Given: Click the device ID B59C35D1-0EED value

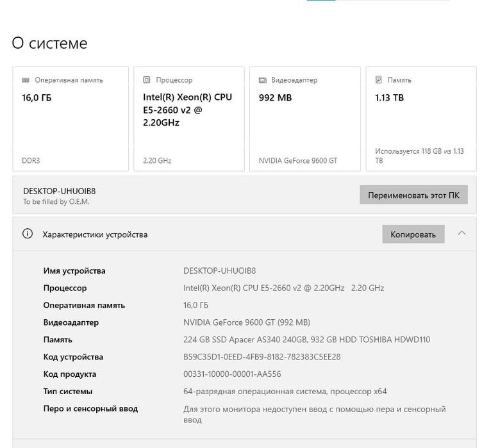Looking at the screenshot, I should (x=262, y=357).
